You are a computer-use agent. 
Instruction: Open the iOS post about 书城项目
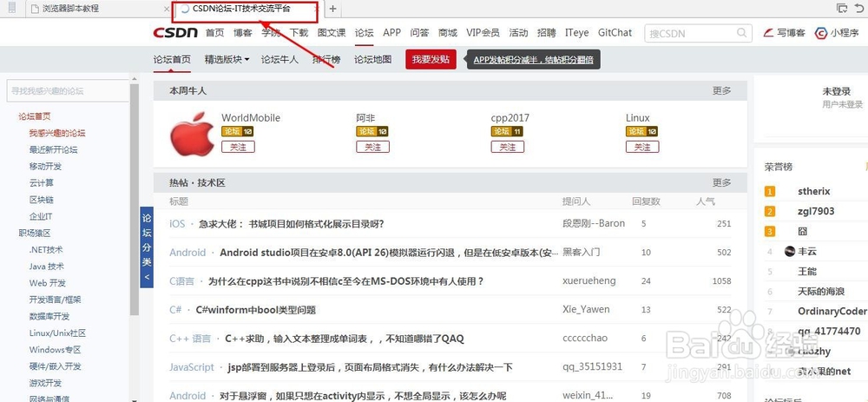click(x=291, y=224)
